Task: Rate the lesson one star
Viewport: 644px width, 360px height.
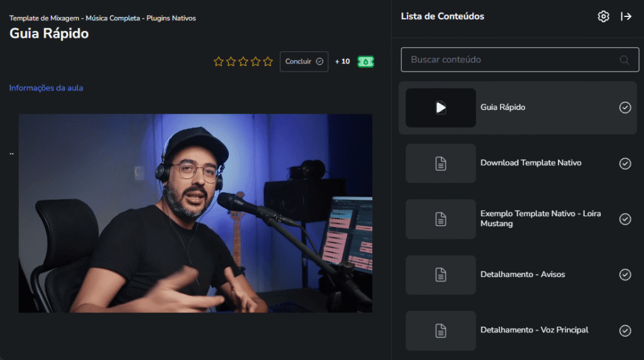Action: pyautogui.click(x=218, y=62)
